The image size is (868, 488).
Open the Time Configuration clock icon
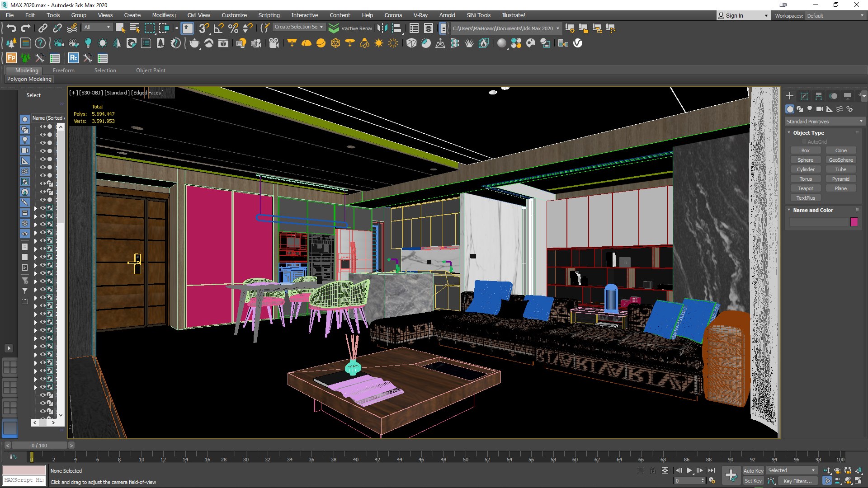(x=712, y=481)
